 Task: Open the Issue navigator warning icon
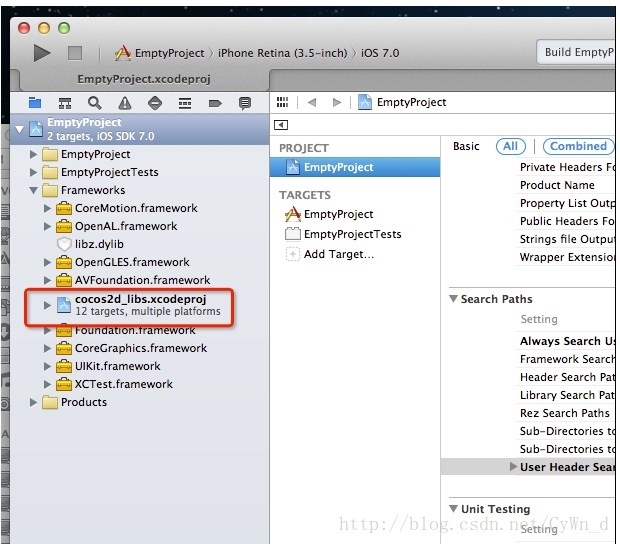[125, 103]
